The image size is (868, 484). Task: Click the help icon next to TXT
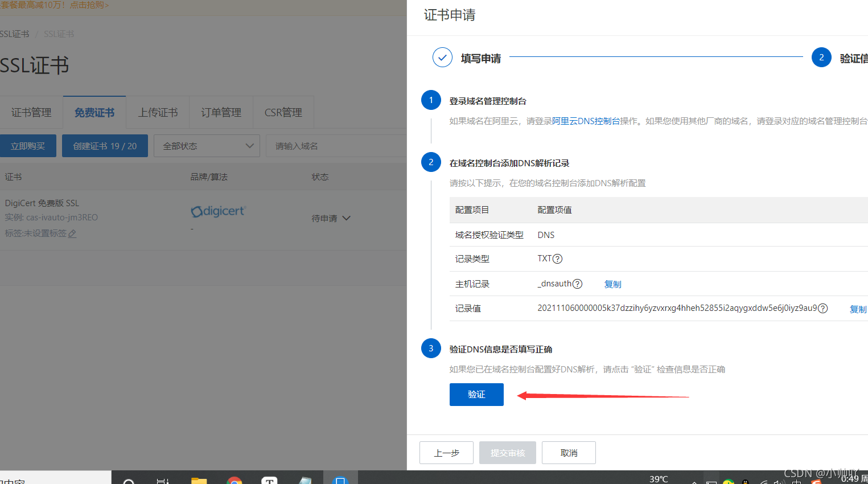click(558, 259)
